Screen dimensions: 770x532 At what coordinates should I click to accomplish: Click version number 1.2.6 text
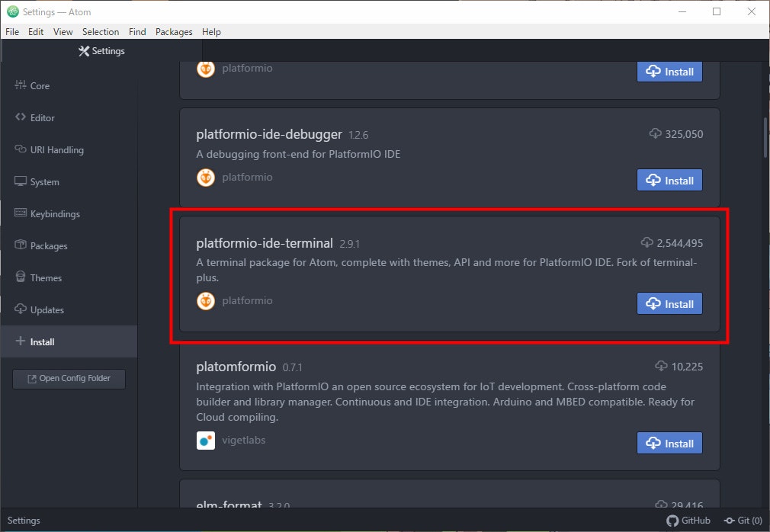click(x=358, y=135)
